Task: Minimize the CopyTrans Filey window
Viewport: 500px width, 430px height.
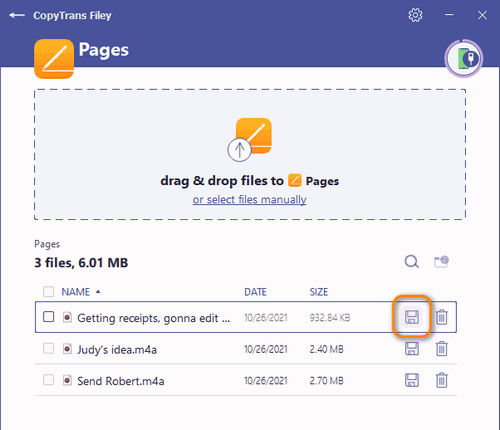Action: point(449,15)
